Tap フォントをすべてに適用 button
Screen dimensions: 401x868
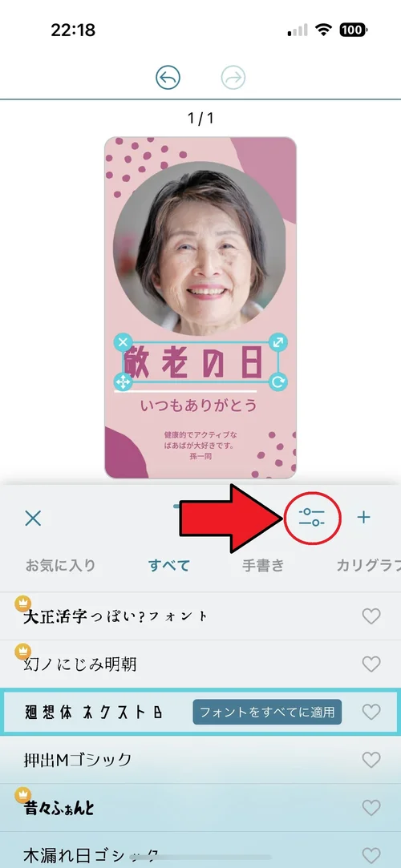point(267,712)
